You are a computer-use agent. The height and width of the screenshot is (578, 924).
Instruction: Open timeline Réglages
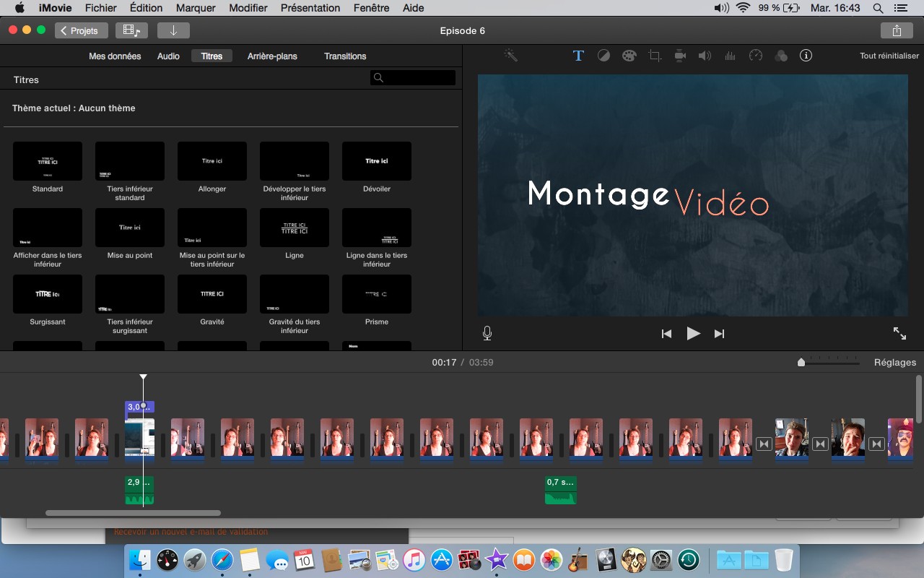click(895, 363)
